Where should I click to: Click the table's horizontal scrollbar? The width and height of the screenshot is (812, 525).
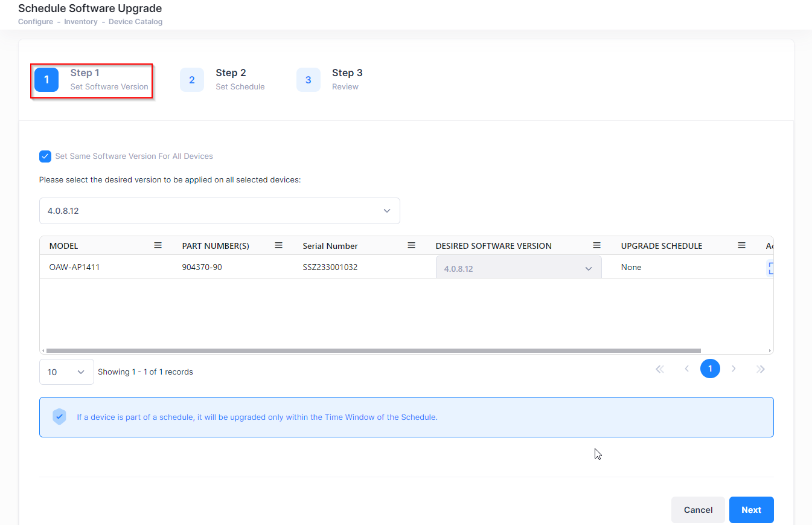point(373,350)
